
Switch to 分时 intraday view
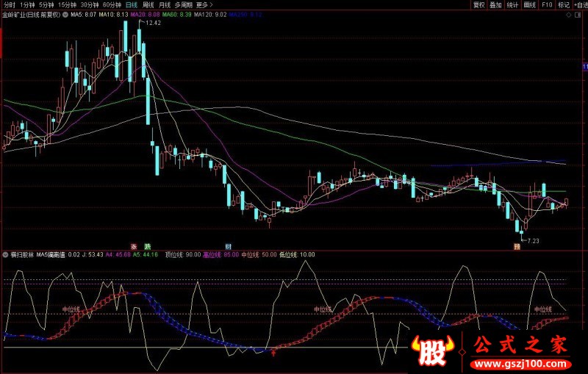tap(10, 4)
